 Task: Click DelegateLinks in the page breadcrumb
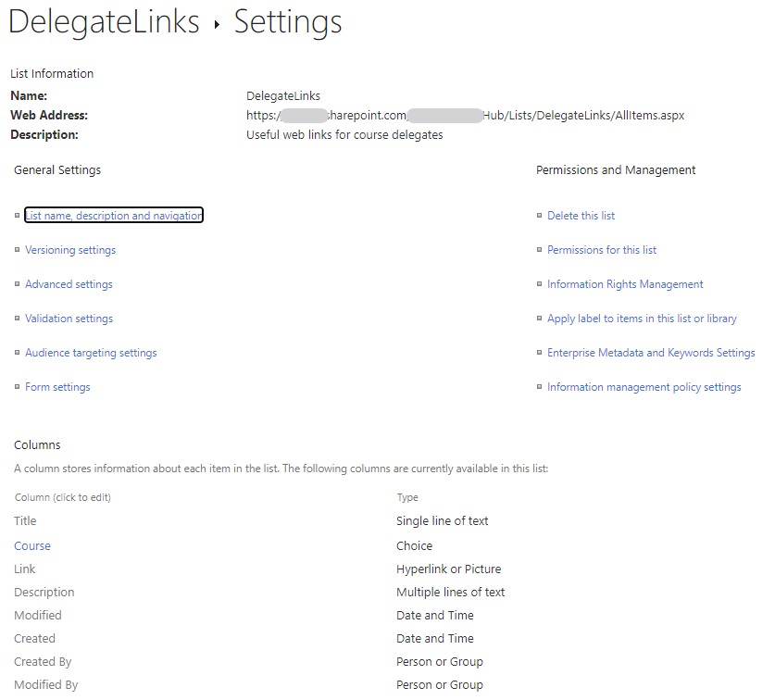(x=104, y=22)
